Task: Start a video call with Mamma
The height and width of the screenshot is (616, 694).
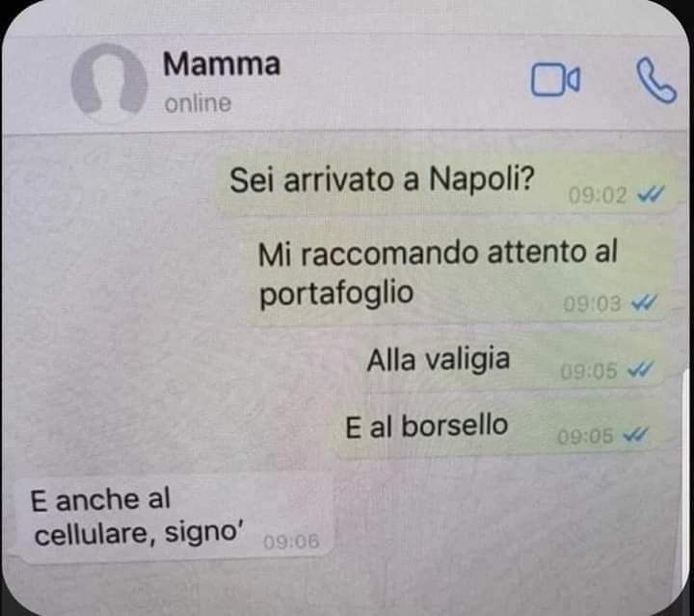Action: click(x=555, y=80)
